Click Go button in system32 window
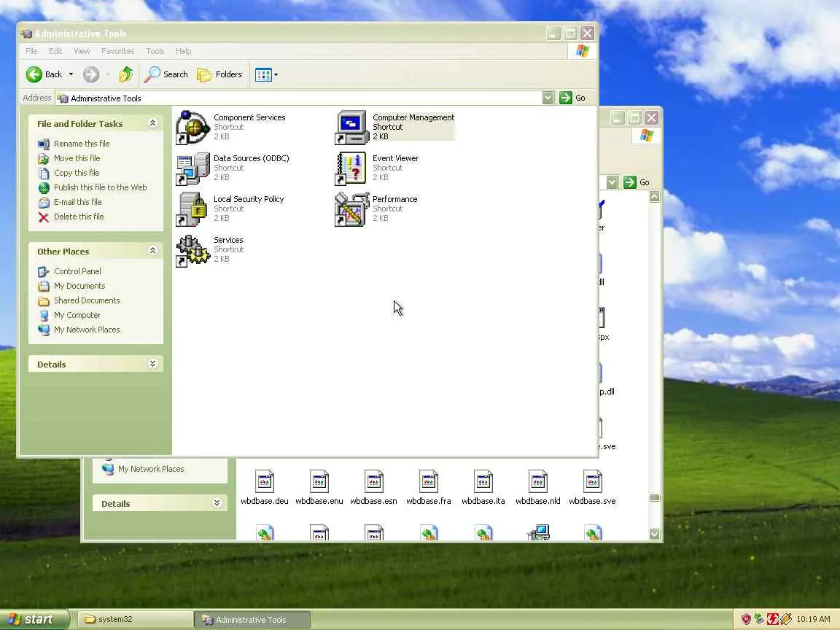The width and height of the screenshot is (840, 630). tap(637, 182)
